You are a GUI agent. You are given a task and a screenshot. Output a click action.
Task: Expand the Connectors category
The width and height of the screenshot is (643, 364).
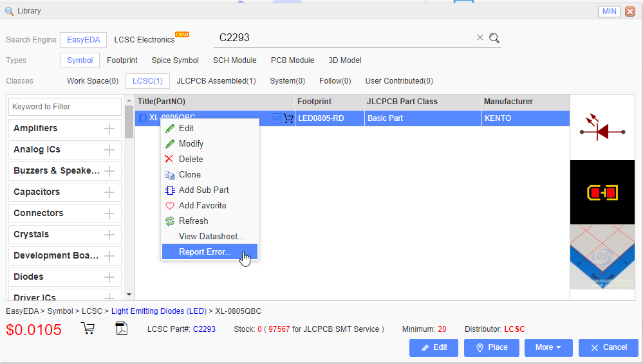point(109,214)
